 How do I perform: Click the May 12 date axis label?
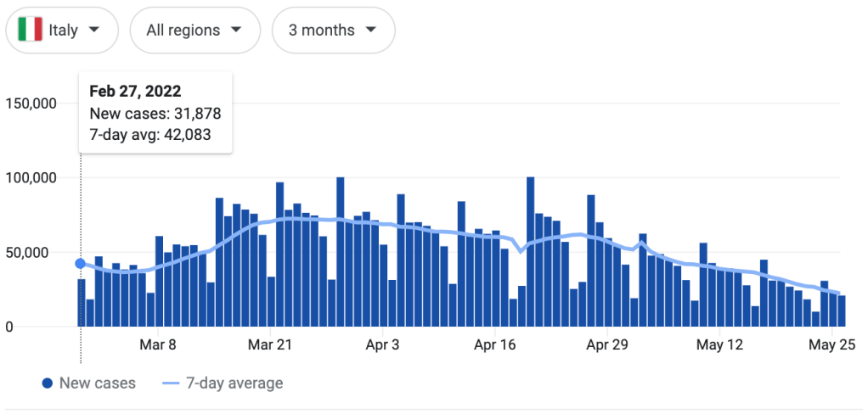719,344
